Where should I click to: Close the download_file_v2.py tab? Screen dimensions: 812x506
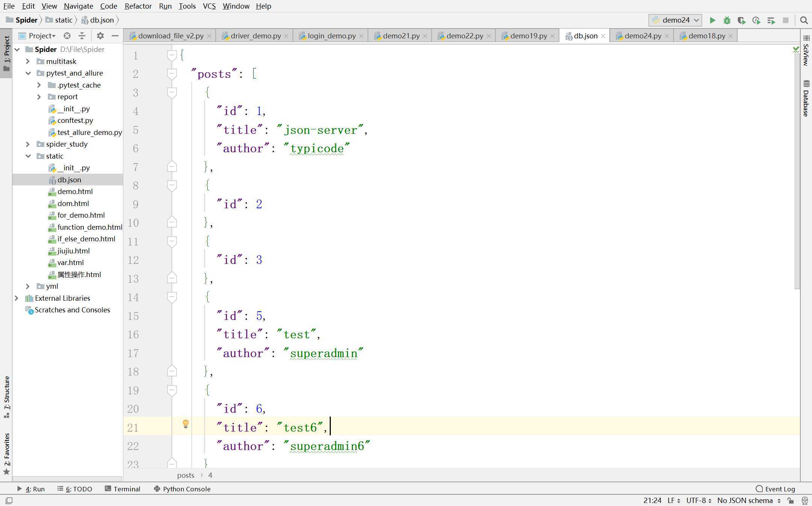point(209,36)
